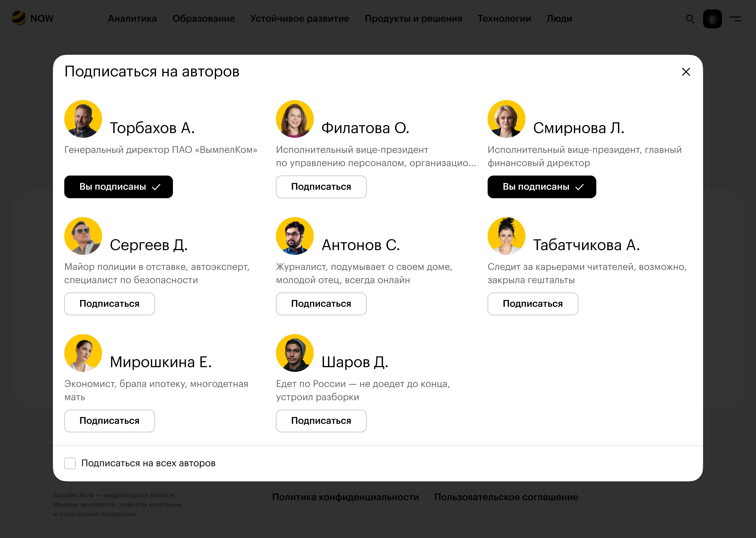This screenshot has height=538, width=756.
Task: Open Политика конфиденциальности link
Action: pyautogui.click(x=345, y=497)
